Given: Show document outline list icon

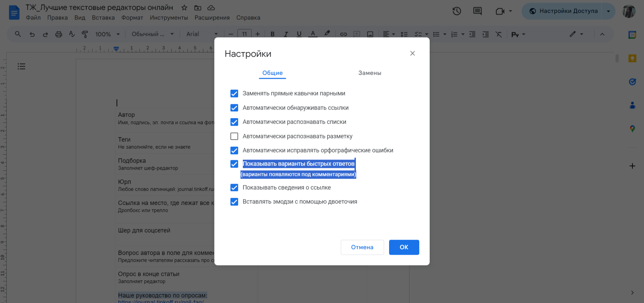Looking at the screenshot, I should [x=21, y=66].
